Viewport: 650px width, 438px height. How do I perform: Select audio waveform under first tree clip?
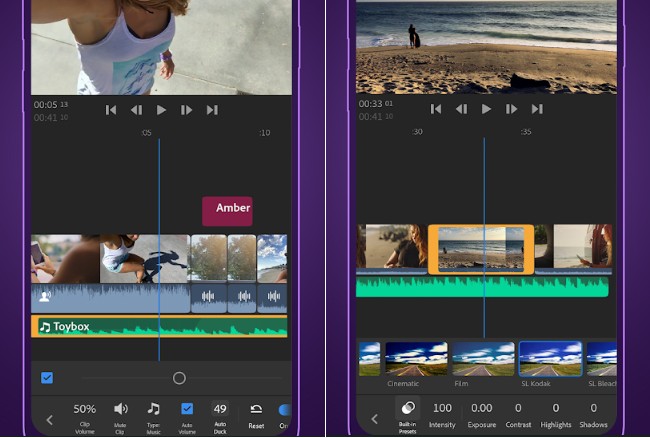pos(209,298)
